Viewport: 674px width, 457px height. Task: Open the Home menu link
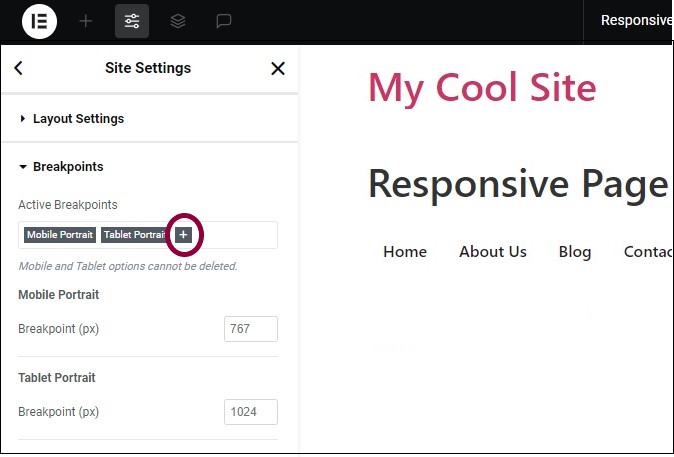(x=405, y=252)
